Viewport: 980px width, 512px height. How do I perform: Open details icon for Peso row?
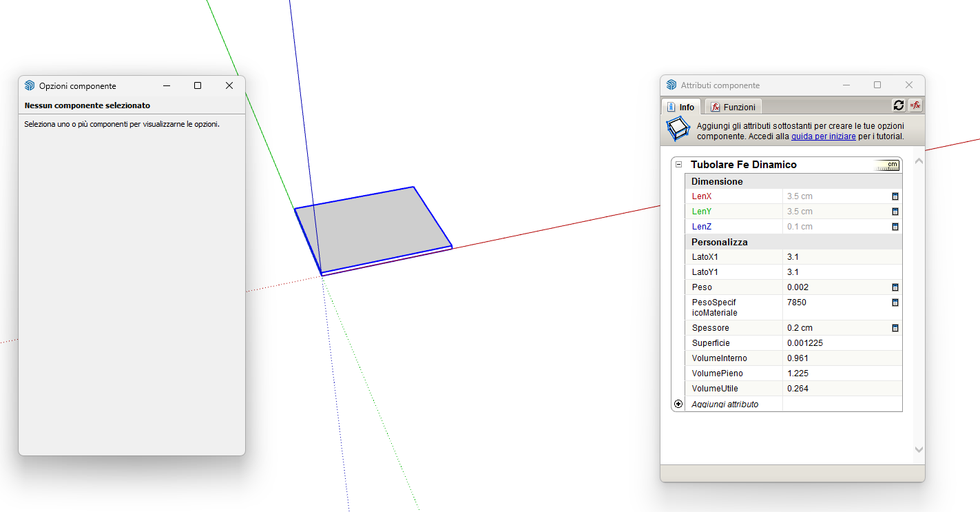tap(895, 287)
